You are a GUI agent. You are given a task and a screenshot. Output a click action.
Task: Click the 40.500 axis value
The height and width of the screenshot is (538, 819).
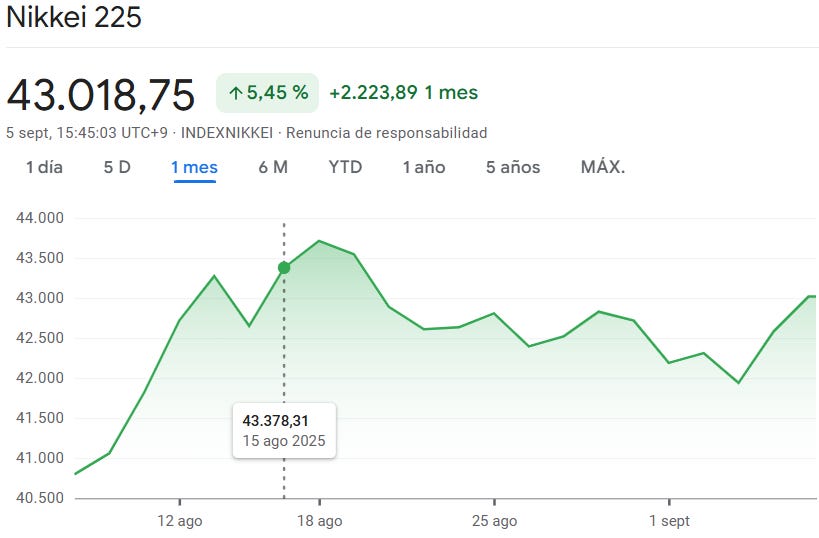40,498
